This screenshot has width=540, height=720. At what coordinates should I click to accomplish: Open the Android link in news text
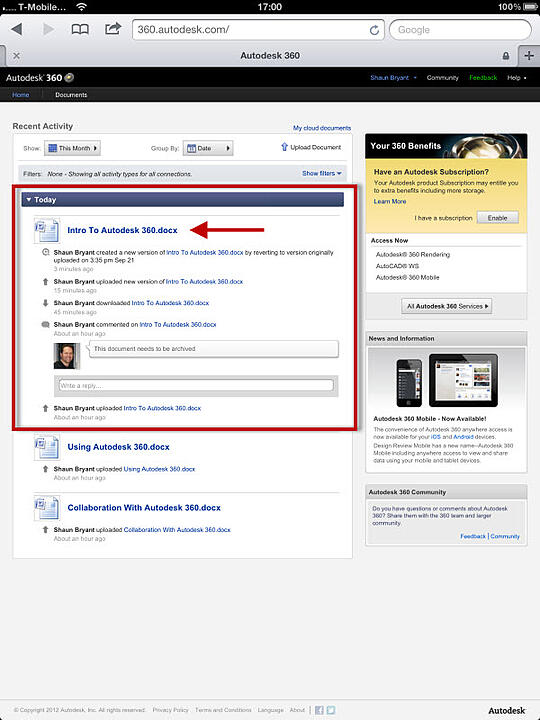(x=463, y=437)
